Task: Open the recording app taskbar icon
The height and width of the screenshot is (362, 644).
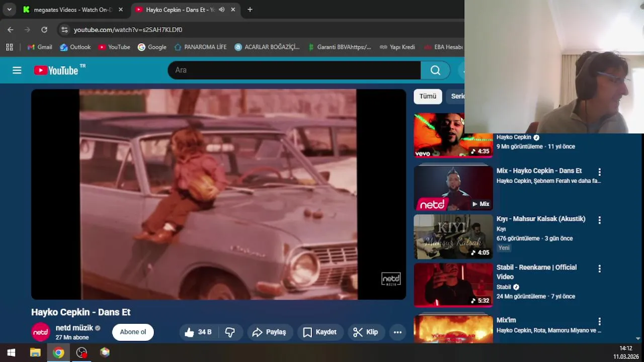Action: [82, 352]
